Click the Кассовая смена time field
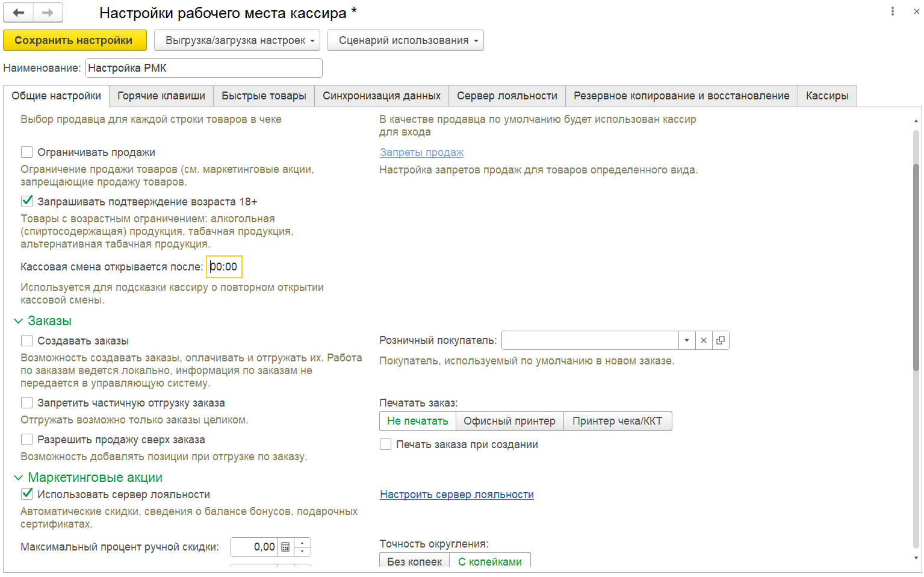Image resolution: width=924 pixels, height=577 pixels. pos(224,267)
